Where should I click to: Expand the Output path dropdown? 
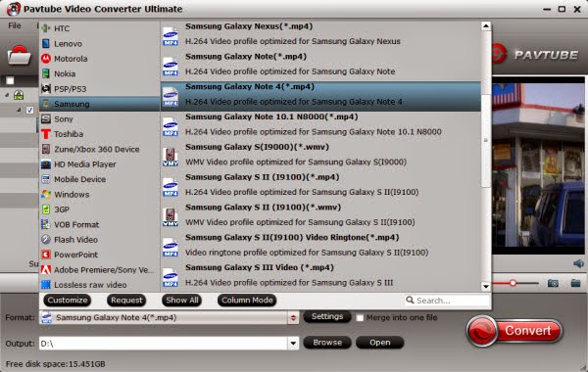click(293, 343)
